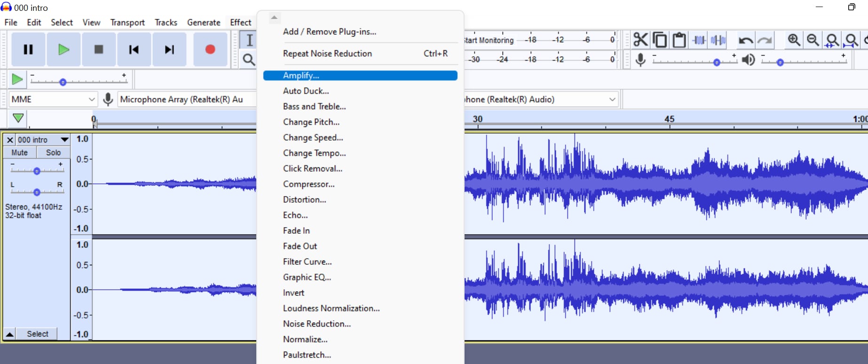This screenshot has height=364, width=868.
Task: Click the recording meter microphone icon
Action: (x=640, y=60)
